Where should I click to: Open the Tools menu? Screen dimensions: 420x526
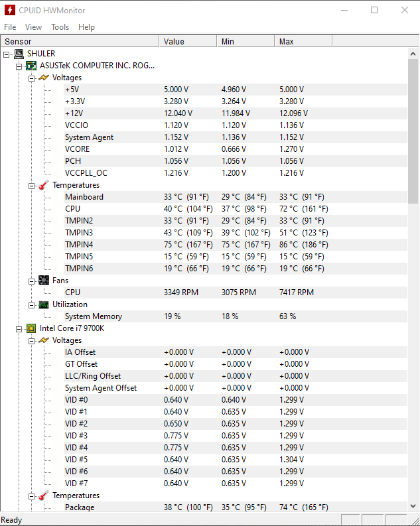coord(60,27)
